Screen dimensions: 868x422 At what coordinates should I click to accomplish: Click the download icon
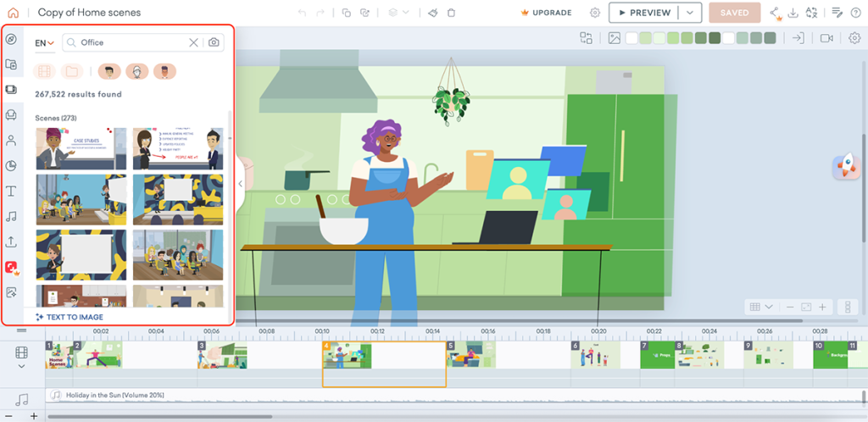point(793,12)
